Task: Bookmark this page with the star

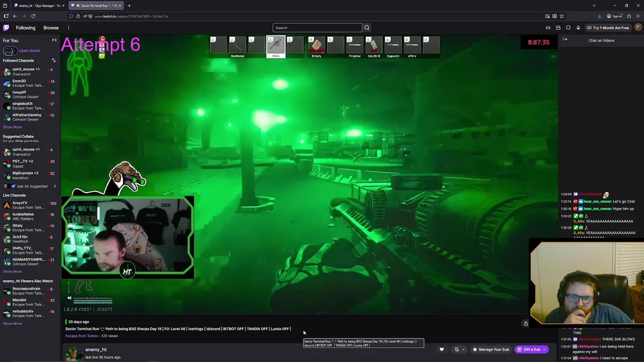Action: [x=561, y=16]
